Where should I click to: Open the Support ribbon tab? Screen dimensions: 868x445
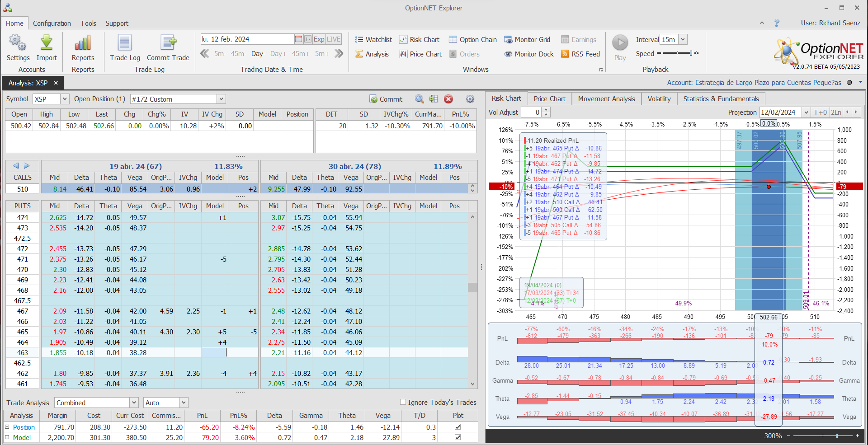tap(117, 23)
